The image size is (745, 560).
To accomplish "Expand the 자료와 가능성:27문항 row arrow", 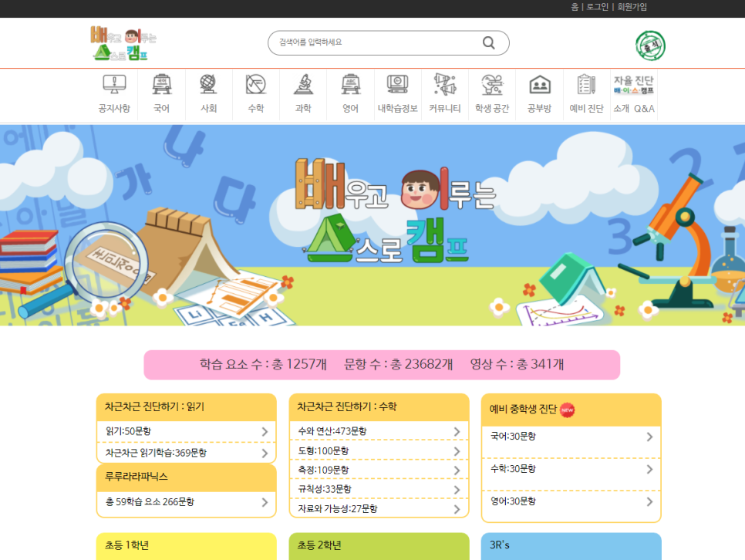I will coord(457,509).
